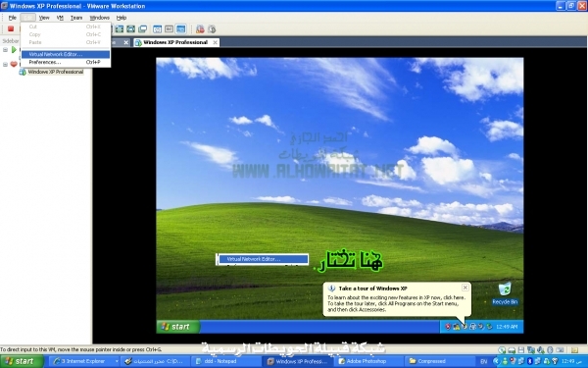Click the Bluetooth icon in system tray

coord(530,361)
